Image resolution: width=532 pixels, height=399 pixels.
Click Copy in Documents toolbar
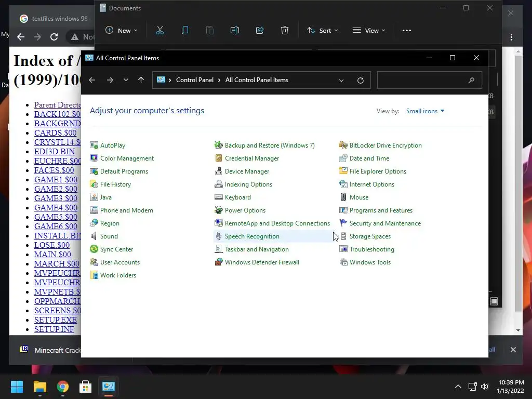tap(185, 31)
